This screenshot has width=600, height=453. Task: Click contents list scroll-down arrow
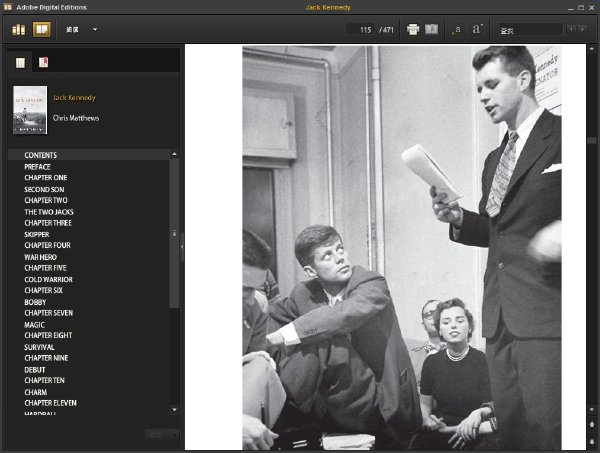(174, 410)
